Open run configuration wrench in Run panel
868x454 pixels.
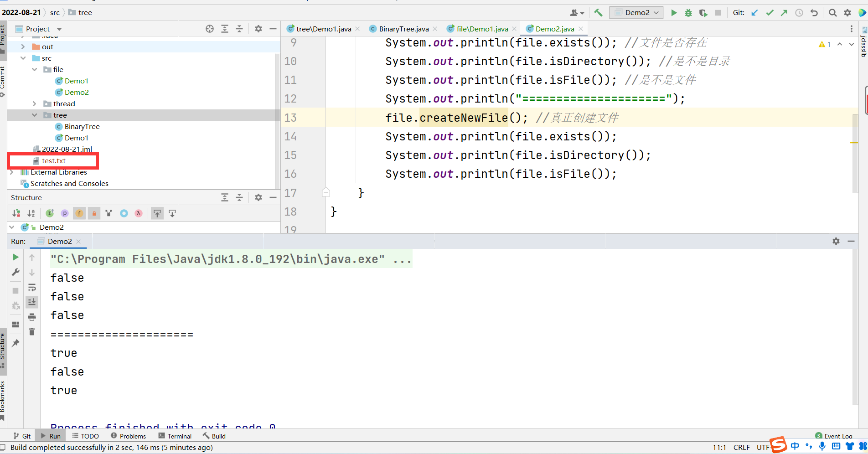tap(15, 272)
